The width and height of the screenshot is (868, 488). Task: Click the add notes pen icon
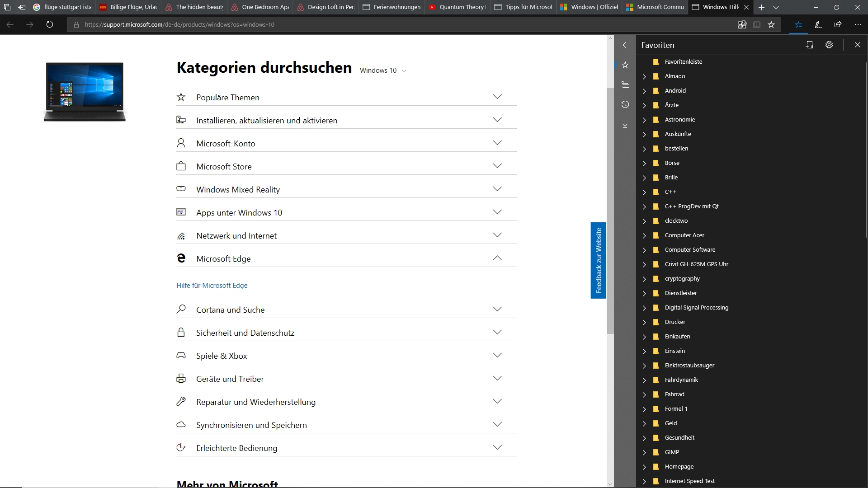(818, 24)
